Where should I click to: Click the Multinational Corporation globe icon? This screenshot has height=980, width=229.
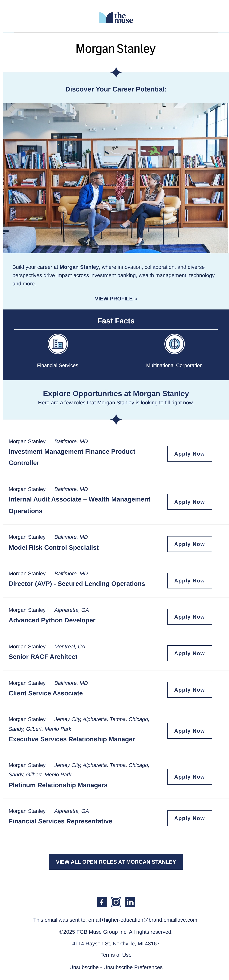(x=174, y=344)
